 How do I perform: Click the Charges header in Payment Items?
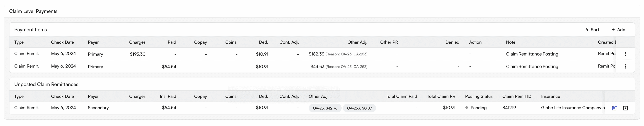point(137,42)
